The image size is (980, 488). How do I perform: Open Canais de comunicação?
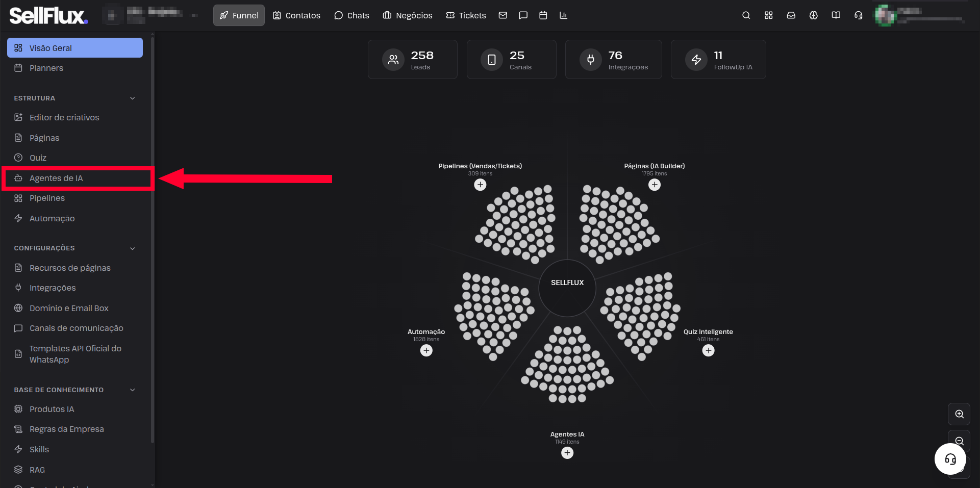(x=75, y=328)
